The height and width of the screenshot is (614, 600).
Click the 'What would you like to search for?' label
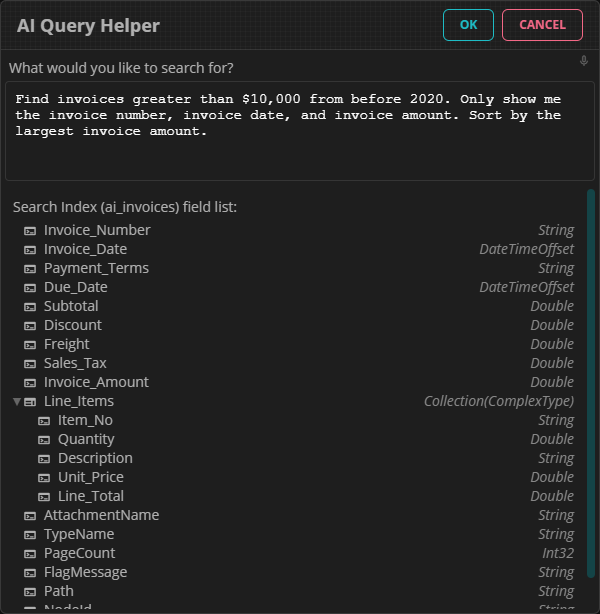[121, 68]
